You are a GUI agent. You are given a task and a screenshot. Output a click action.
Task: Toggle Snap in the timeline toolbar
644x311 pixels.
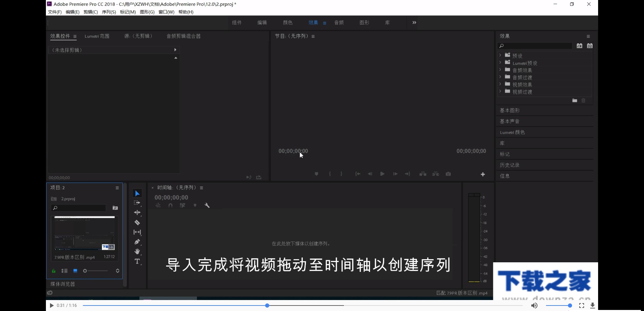tap(170, 205)
